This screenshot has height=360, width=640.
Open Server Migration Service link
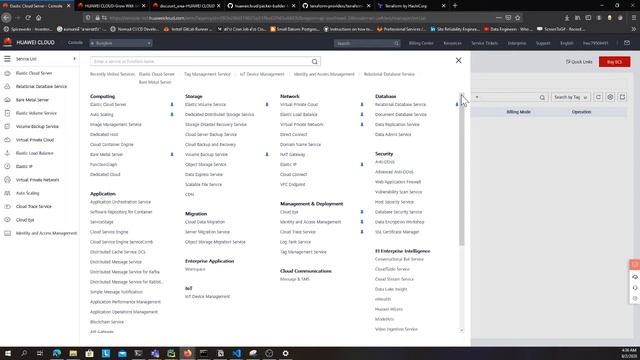[x=207, y=232]
